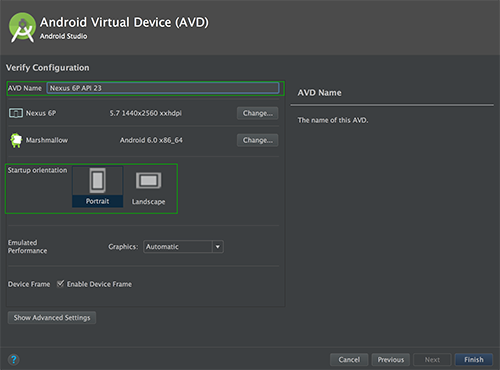Viewport: 500px width, 370px height.
Task: Open help with the question mark icon
Action: coord(14,359)
